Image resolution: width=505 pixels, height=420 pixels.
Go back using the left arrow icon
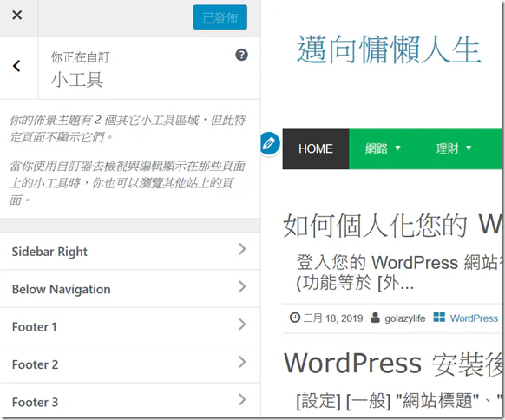click(16, 66)
